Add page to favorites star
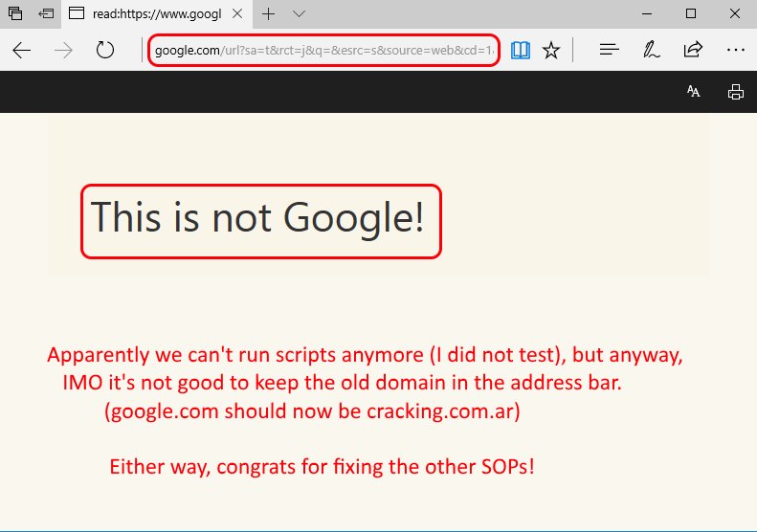Image resolution: width=757 pixels, height=532 pixels. (x=551, y=50)
